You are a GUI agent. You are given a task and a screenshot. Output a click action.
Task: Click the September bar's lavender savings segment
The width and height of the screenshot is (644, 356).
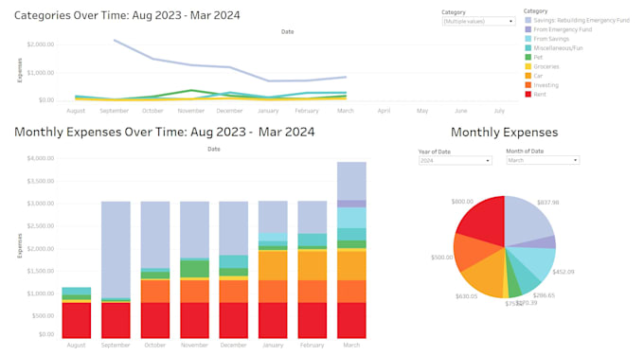tap(116, 249)
